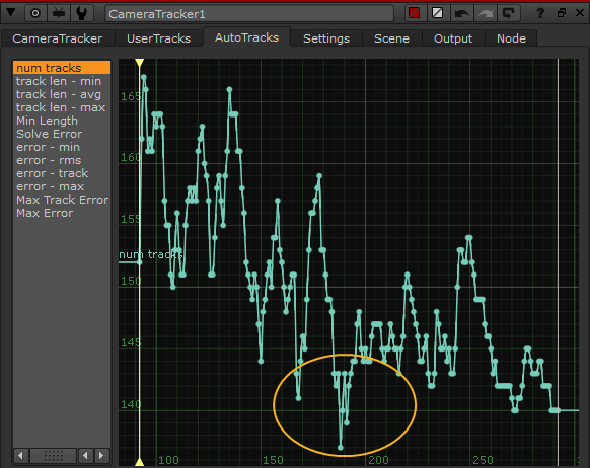Select the error - rms curve
Viewport: 590px width, 468px height.
(49, 160)
